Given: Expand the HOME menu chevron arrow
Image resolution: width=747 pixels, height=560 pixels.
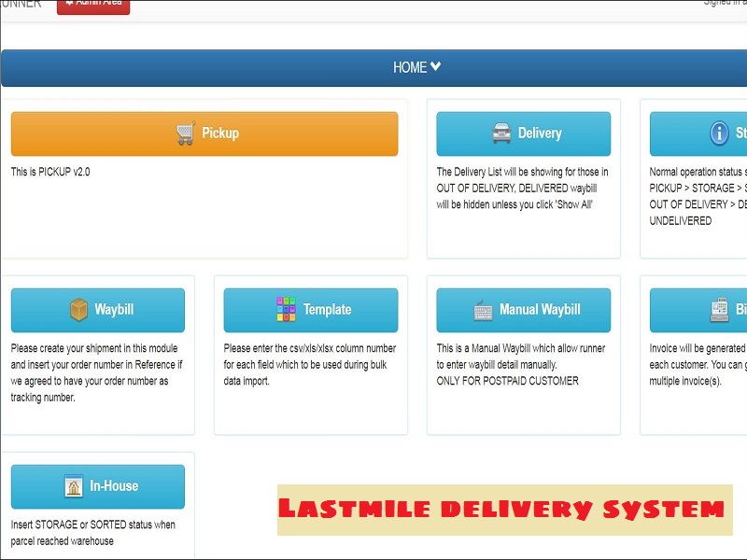Looking at the screenshot, I should pyautogui.click(x=435, y=66).
